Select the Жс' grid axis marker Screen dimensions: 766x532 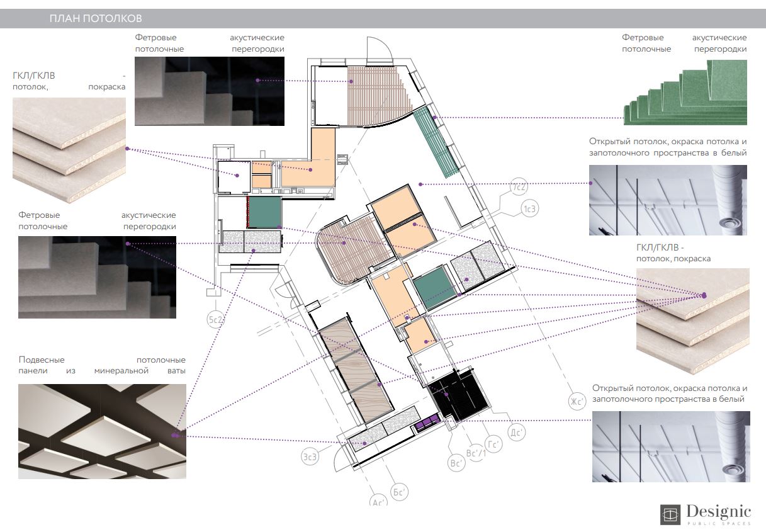(578, 401)
